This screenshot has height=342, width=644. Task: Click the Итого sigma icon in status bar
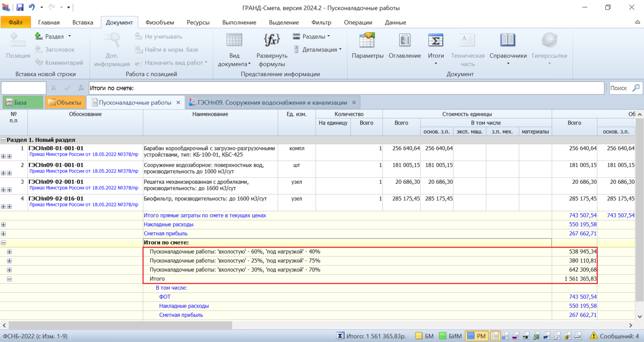[340, 336]
